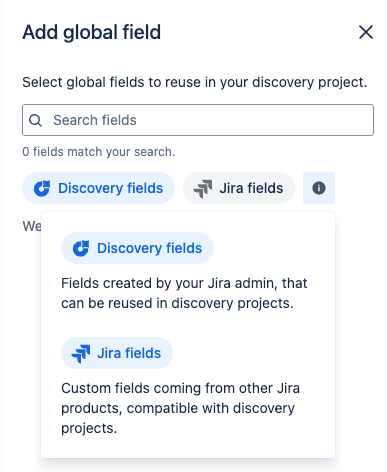Click 'Fields created by your Jira admin' description
The width and height of the screenshot is (387, 472).
pos(184,293)
